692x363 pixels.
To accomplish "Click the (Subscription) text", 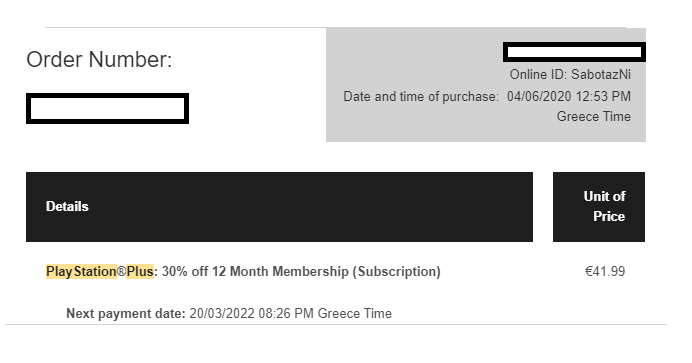I will 396,271.
